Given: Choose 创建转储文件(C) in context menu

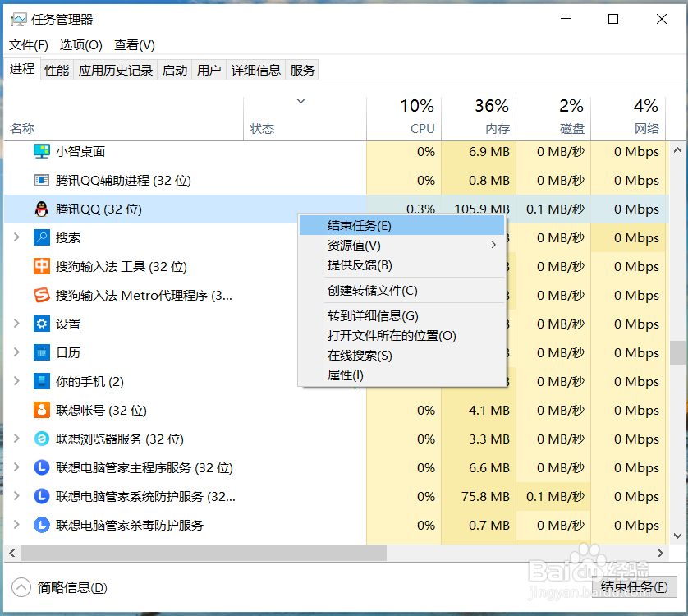Looking at the screenshot, I should point(402,290).
